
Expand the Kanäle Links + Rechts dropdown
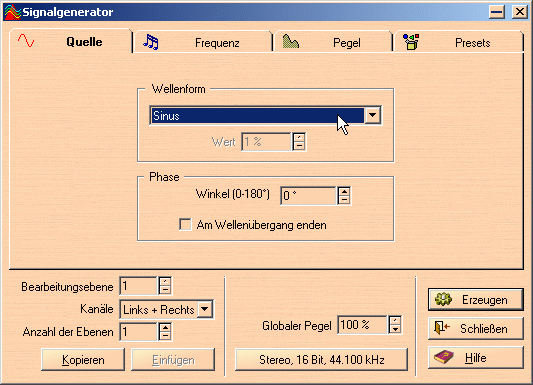click(205, 309)
